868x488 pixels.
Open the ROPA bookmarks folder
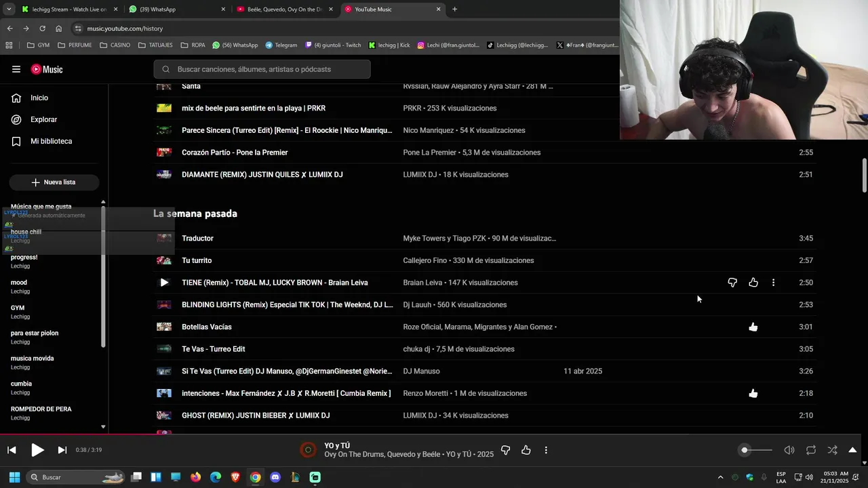[x=193, y=45]
